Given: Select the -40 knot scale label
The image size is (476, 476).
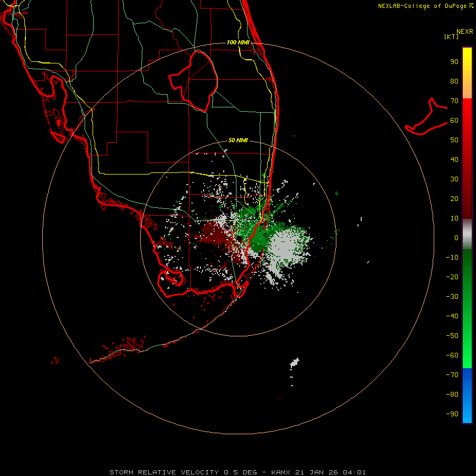Looking at the screenshot, I should [452, 316].
